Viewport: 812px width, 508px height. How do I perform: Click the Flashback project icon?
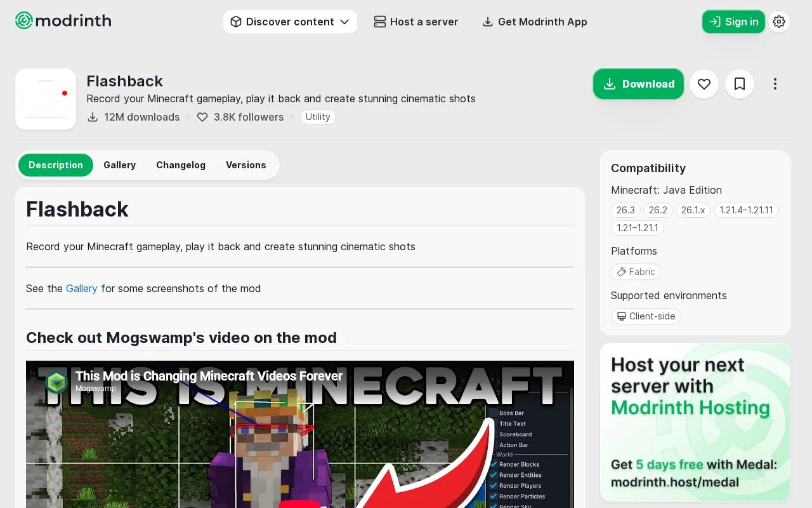(46, 99)
